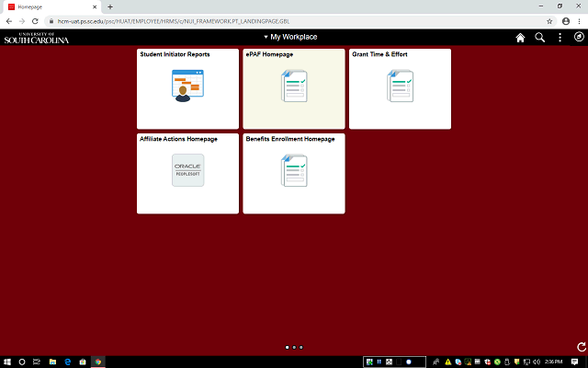
Task: Open the Chrome profile avatar
Action: (x=566, y=21)
